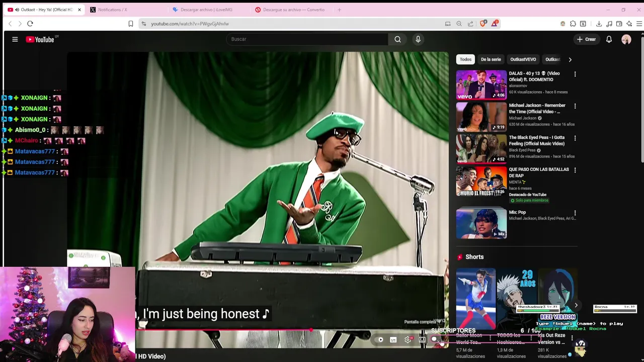
Task: Start voice search with the microphone
Action: 418,39
